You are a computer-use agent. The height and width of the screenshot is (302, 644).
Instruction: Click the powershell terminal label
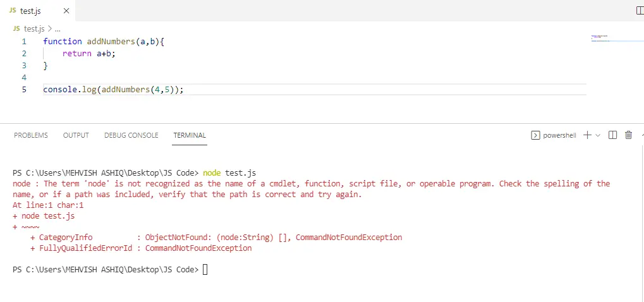tap(559, 135)
